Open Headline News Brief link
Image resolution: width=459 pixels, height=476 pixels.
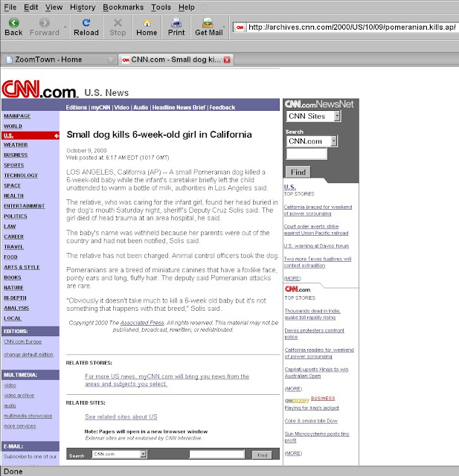click(179, 107)
